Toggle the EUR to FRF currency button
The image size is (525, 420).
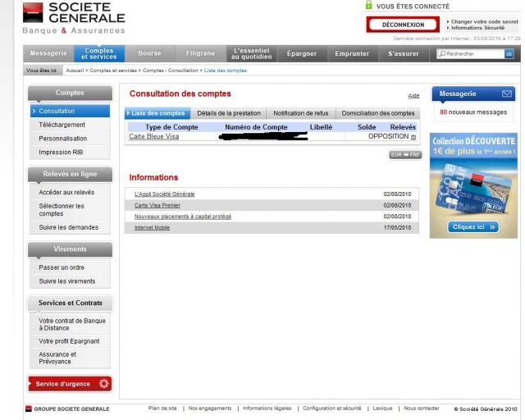[405, 155]
